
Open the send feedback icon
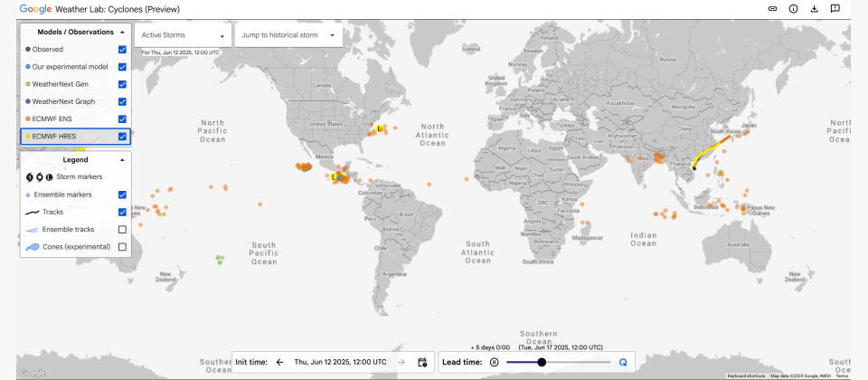[x=835, y=9]
